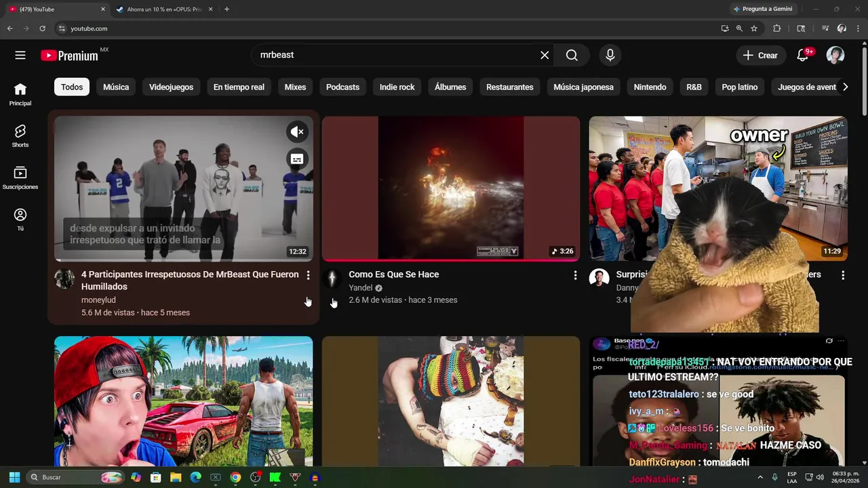This screenshot has height=488, width=868.
Task: Click Pregunta a Gemini button
Action: coord(762,9)
